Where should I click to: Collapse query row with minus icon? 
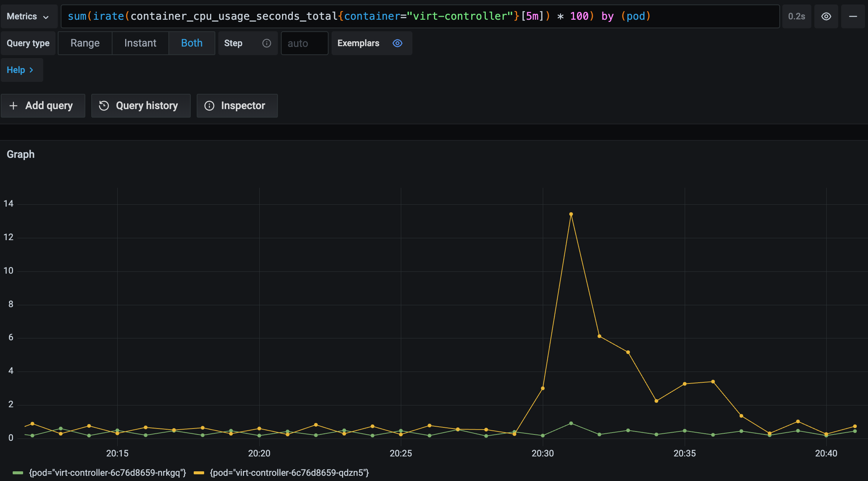pyautogui.click(x=853, y=16)
